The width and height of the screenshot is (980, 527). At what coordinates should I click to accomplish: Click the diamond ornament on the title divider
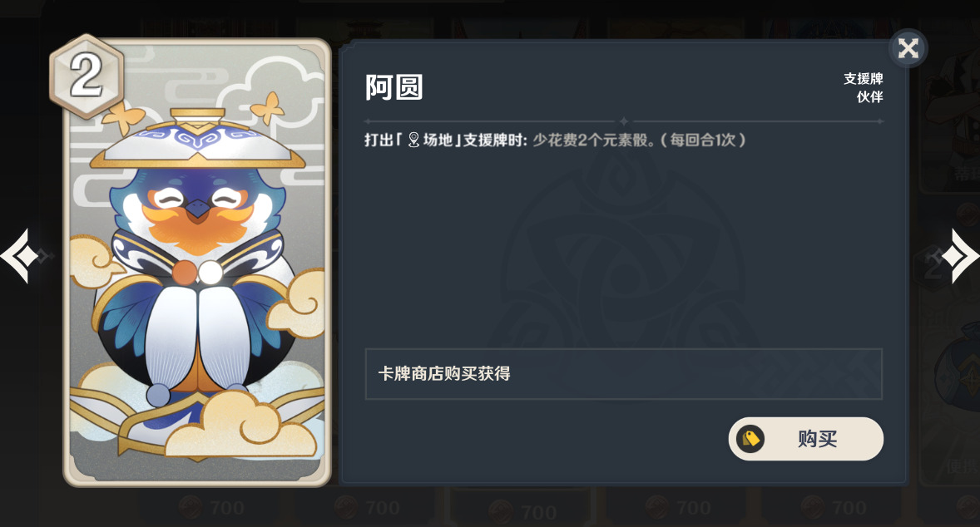623,121
